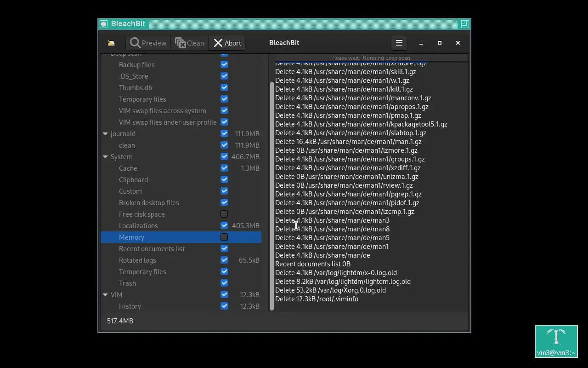588x368 pixels.
Task: Select the Thumbs.db row
Action: 181,87
